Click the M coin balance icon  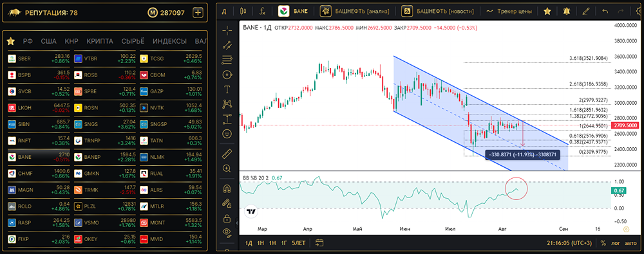click(153, 13)
